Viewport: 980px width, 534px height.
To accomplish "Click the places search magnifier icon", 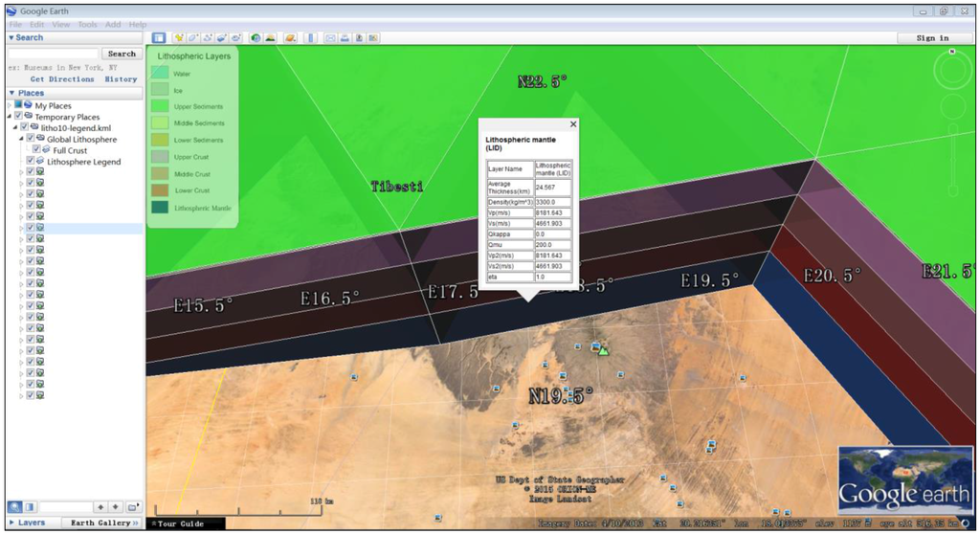I will pyautogui.click(x=15, y=506).
